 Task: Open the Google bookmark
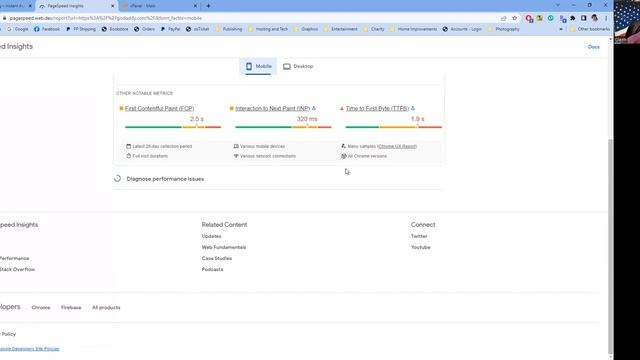point(18,29)
